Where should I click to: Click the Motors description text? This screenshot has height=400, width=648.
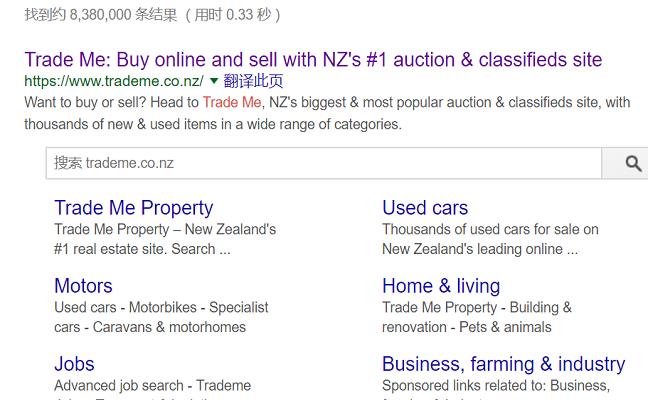(x=160, y=317)
